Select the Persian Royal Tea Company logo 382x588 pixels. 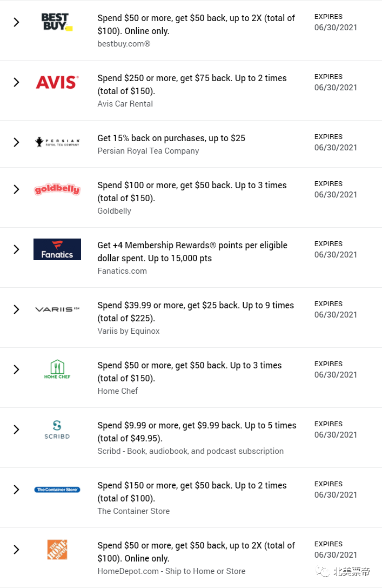[x=57, y=142]
